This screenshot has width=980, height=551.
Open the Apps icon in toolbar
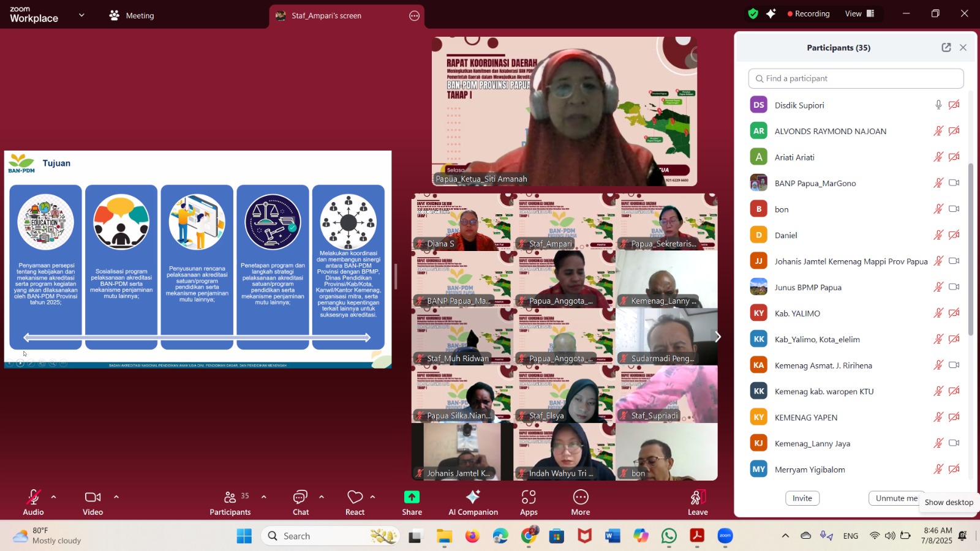529,497
